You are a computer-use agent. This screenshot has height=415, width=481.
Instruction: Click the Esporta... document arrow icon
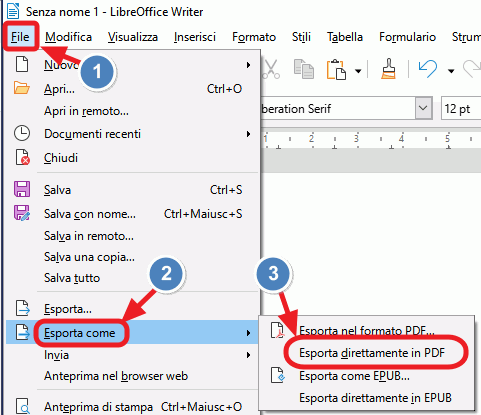coord(23,308)
